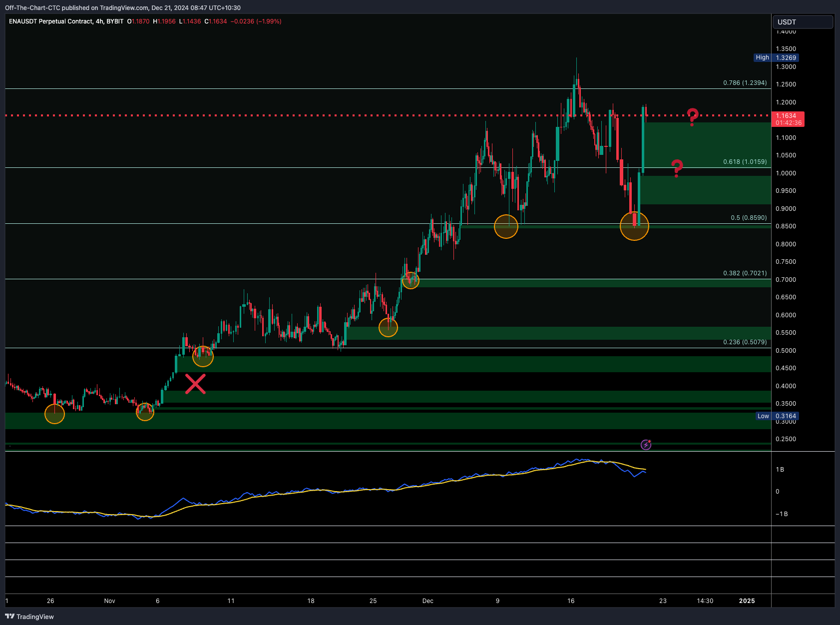The height and width of the screenshot is (625, 840).
Task: Click the orange circle at the 0.5 retest low
Action: coord(634,226)
